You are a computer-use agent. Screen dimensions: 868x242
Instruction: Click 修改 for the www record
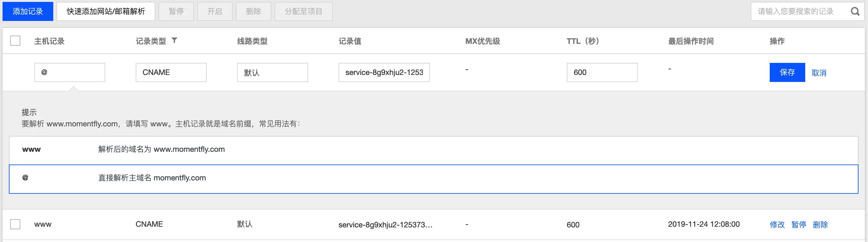pos(777,225)
